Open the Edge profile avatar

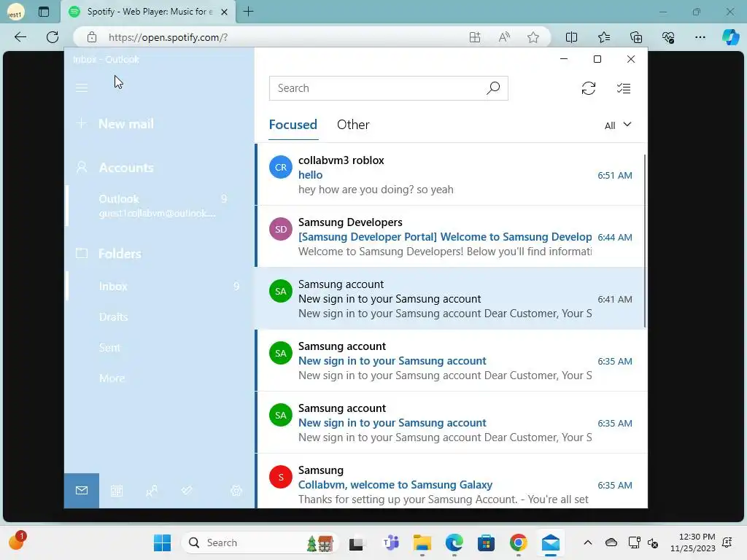coord(16,12)
